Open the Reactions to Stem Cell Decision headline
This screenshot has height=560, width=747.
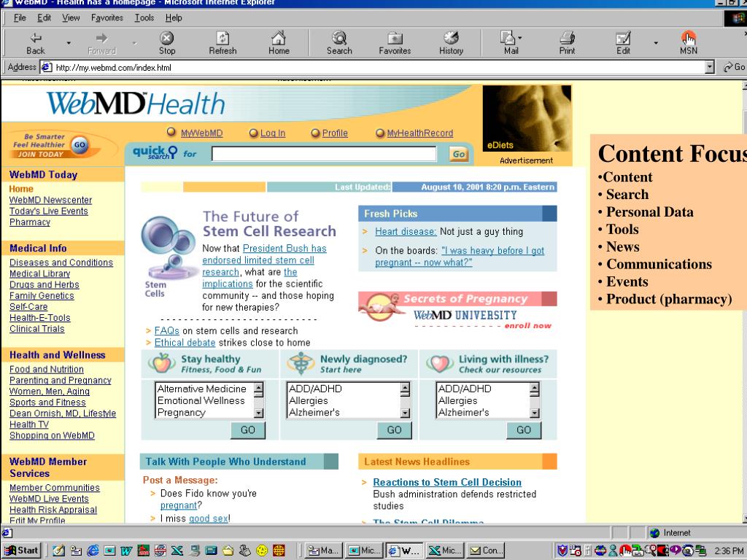tap(447, 482)
